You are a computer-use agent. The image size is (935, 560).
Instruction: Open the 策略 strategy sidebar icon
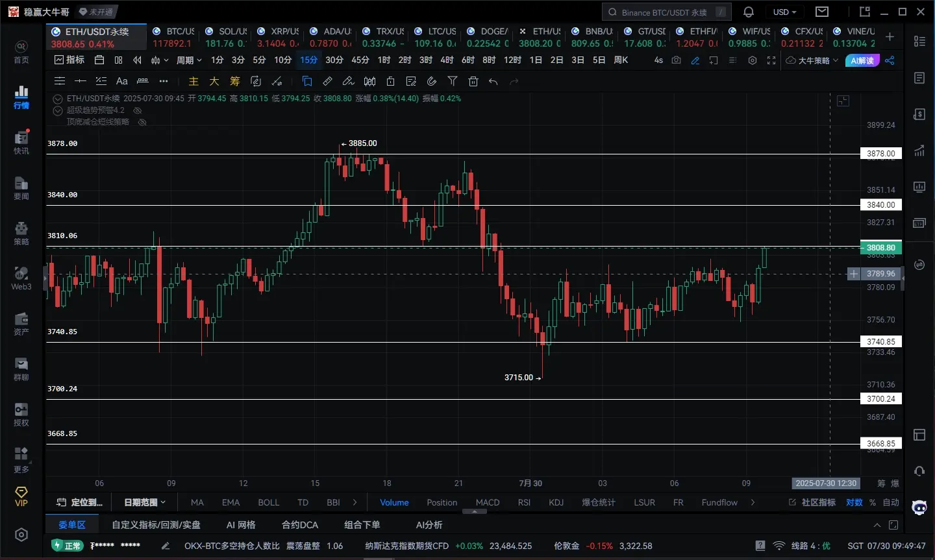[x=21, y=233]
